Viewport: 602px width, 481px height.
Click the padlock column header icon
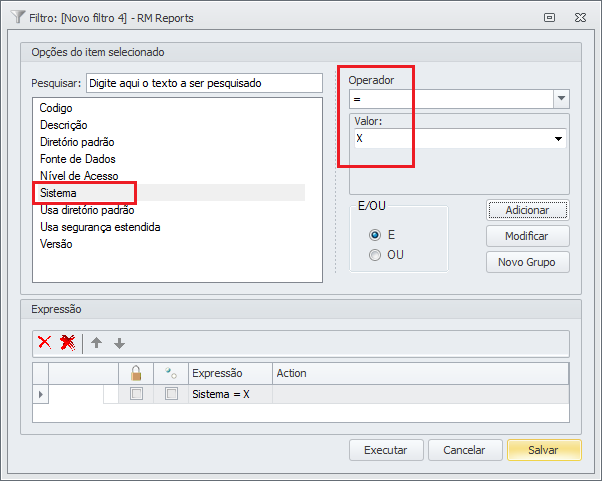pos(136,373)
